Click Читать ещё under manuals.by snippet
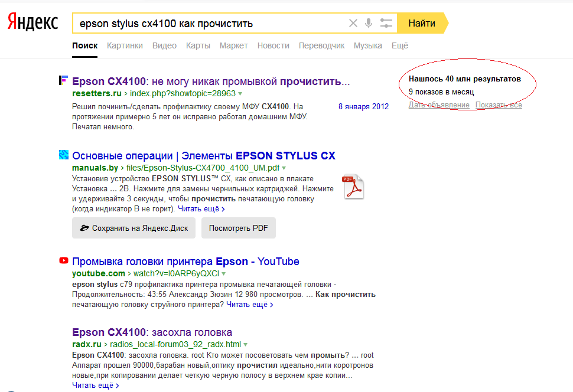The height and width of the screenshot is (392, 573). pos(201,209)
